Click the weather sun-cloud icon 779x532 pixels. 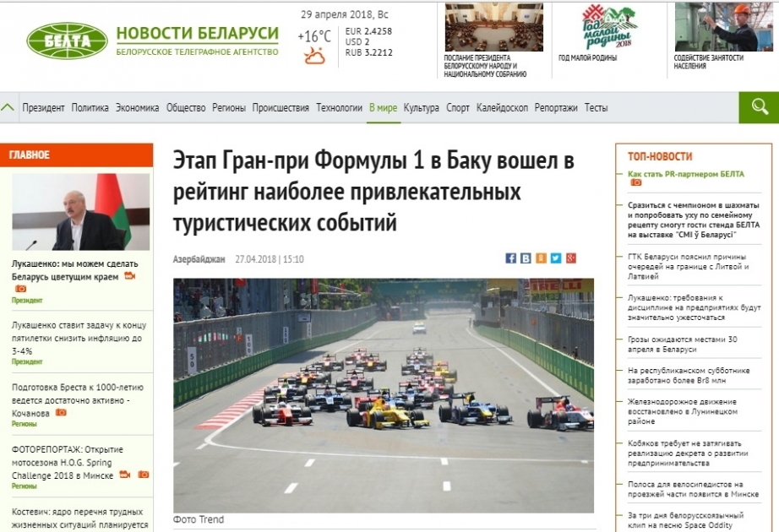coord(315,56)
